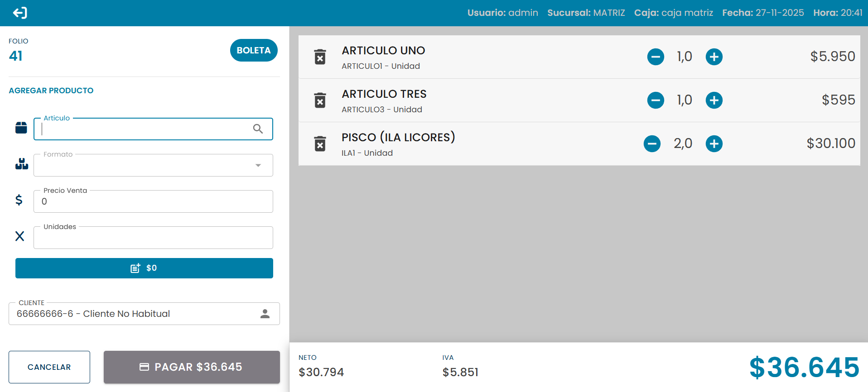The height and width of the screenshot is (392, 868).
Task: Click the X icon beside Unidades
Action: click(19, 236)
